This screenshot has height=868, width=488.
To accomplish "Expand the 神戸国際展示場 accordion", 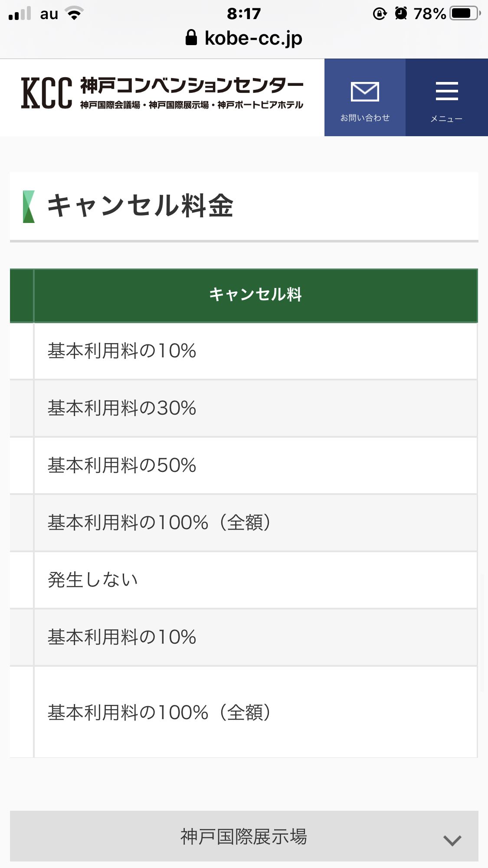I will coord(244,836).
